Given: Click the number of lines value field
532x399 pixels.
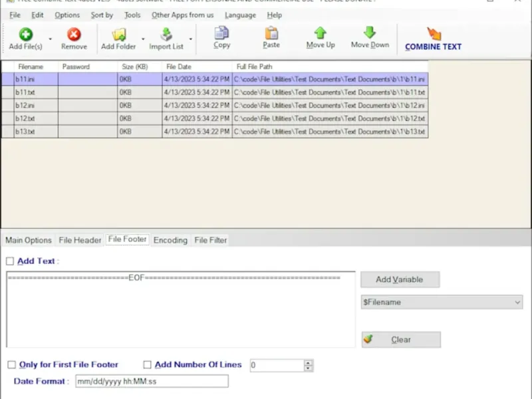Looking at the screenshot, I should pyautogui.click(x=277, y=365).
